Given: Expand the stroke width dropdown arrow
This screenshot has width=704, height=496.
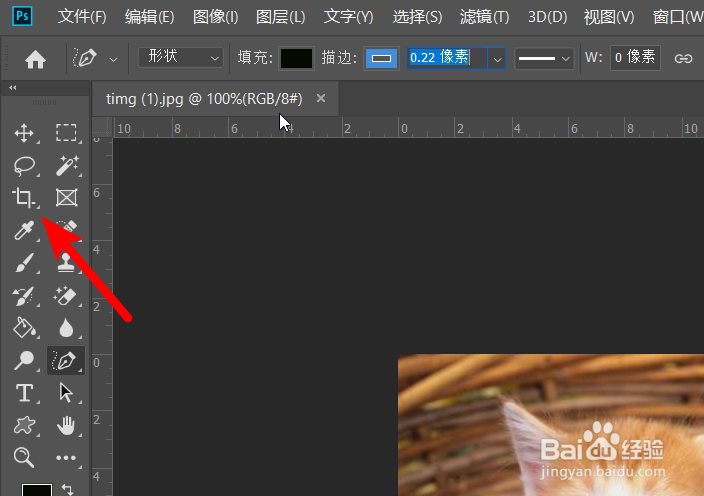Looking at the screenshot, I should pos(497,59).
